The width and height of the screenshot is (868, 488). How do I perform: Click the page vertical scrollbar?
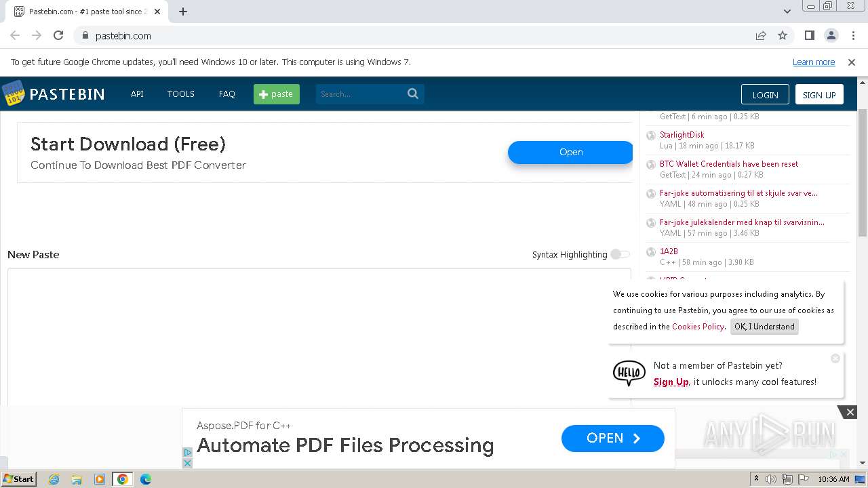pos(863,172)
